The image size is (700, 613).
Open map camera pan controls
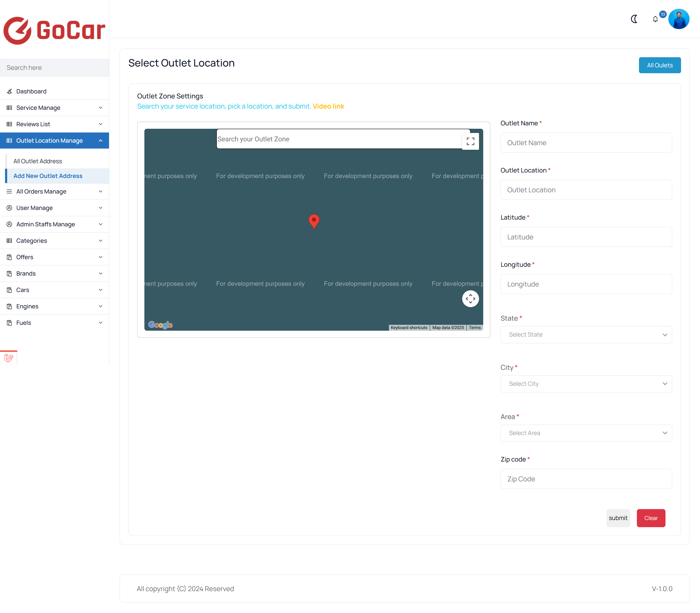471,299
